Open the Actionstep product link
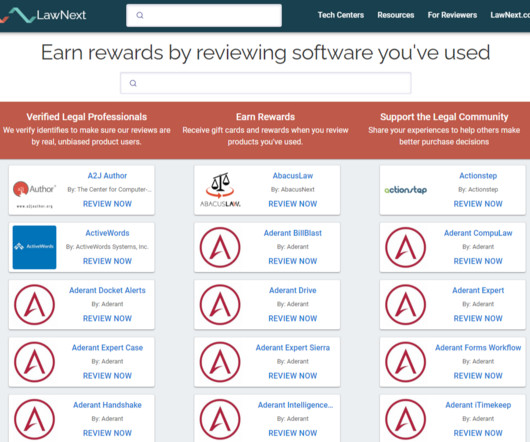This screenshot has width=530, height=442. pyautogui.click(x=478, y=176)
